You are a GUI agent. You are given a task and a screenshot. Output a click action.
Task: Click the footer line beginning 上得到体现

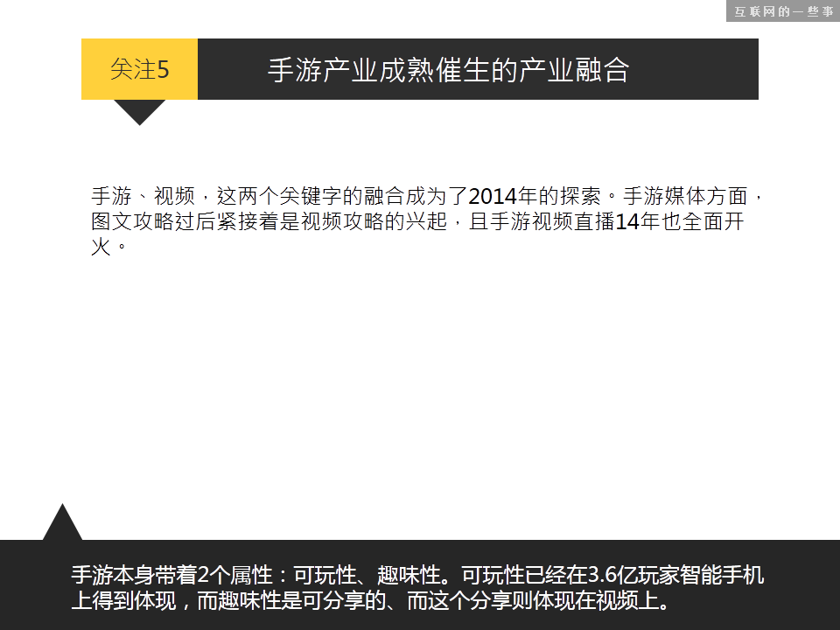tap(371, 600)
